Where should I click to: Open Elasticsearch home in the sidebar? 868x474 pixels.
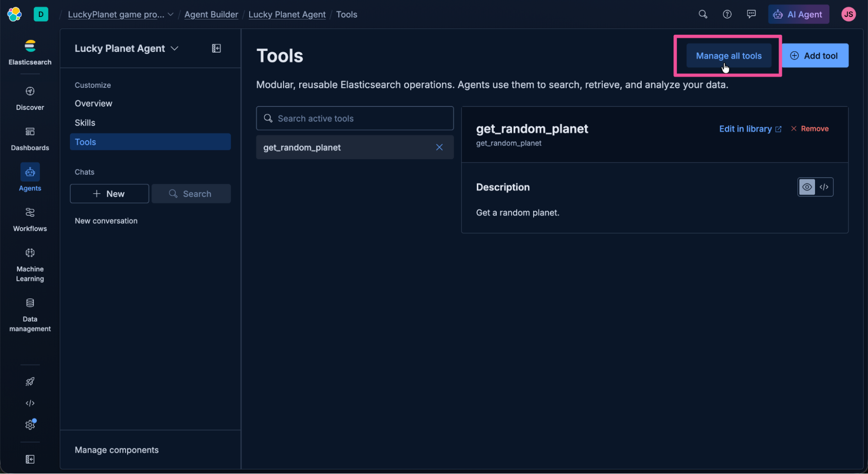[x=30, y=53]
